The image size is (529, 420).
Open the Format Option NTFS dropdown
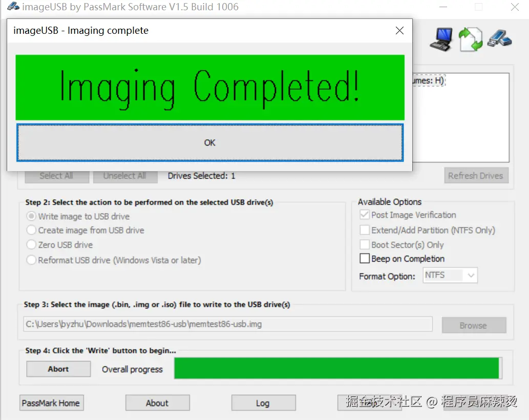click(450, 275)
